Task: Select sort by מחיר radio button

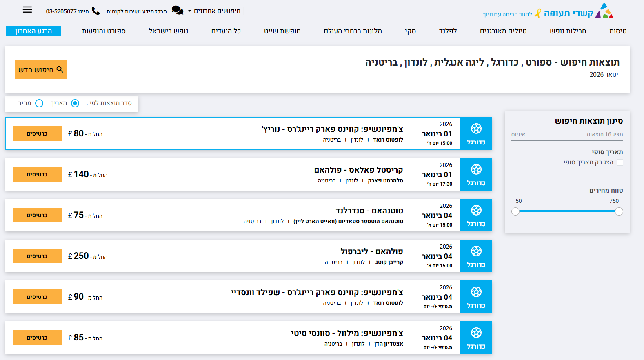Action: click(39, 103)
